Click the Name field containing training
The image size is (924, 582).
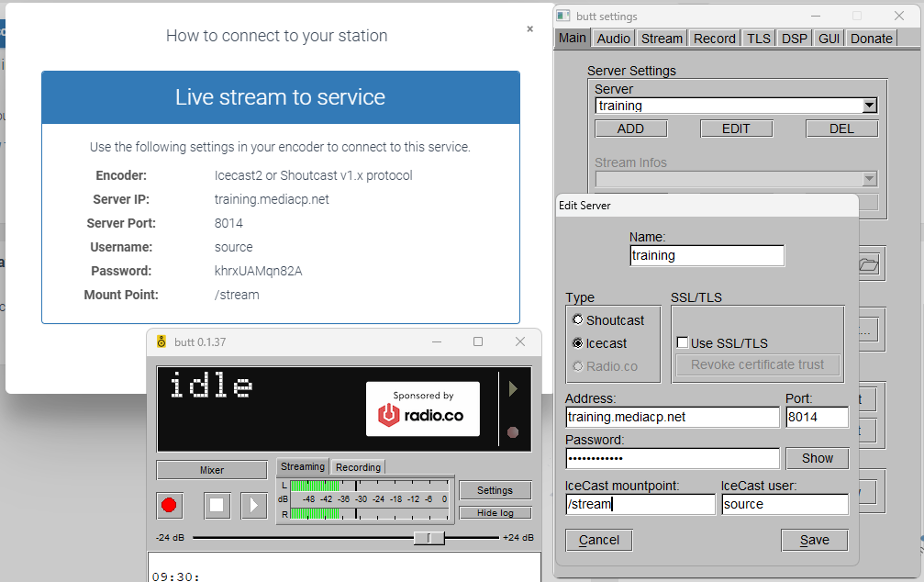(x=707, y=255)
